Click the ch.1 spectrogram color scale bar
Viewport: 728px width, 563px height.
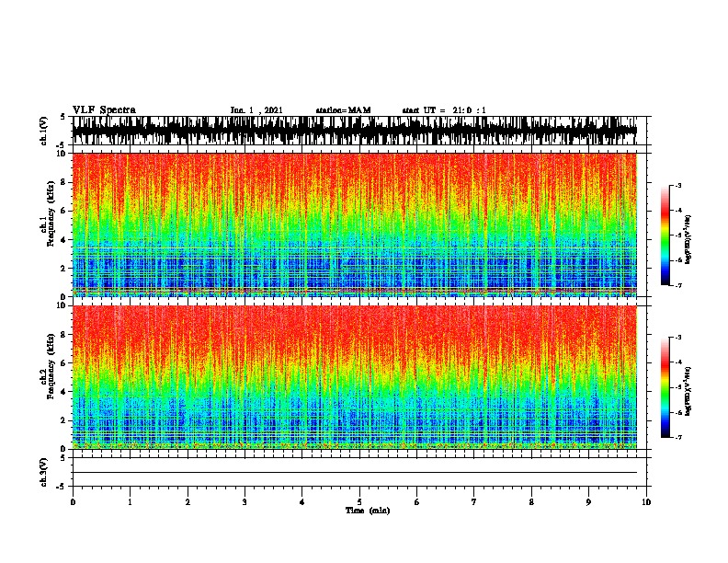point(665,236)
